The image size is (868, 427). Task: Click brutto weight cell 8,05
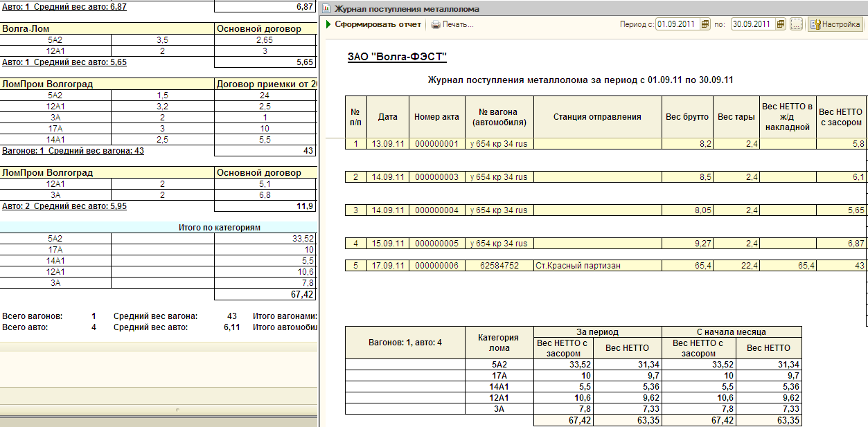(x=687, y=210)
